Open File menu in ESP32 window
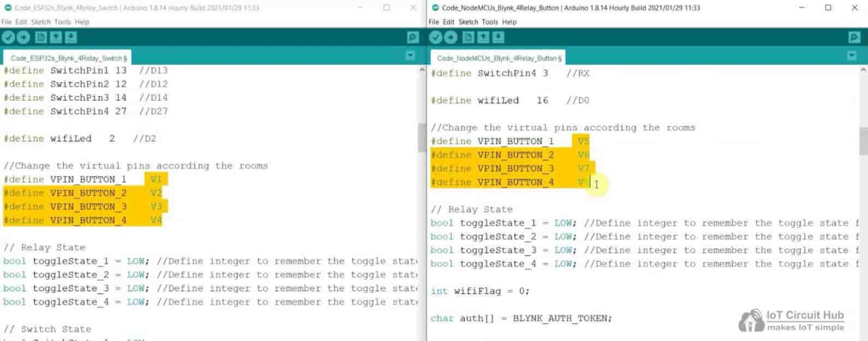This screenshot has width=868, height=341. coord(6,22)
